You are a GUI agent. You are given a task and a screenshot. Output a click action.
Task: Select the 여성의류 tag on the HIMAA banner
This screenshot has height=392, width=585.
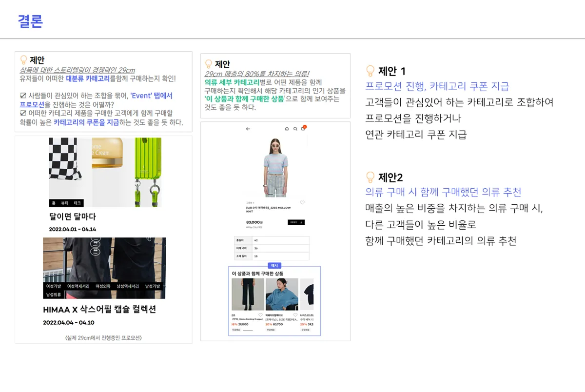[x=103, y=286]
